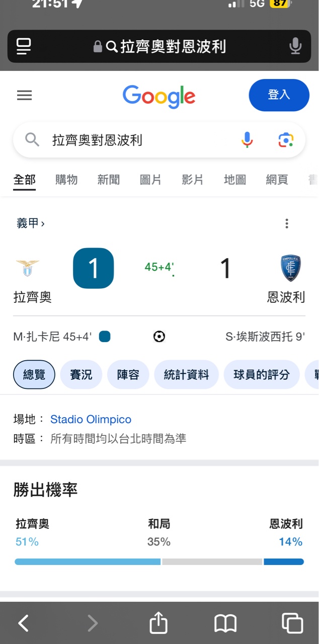The height and width of the screenshot is (644, 319).
Task: Open Safari bookmarks book icon
Action: pos(225,623)
